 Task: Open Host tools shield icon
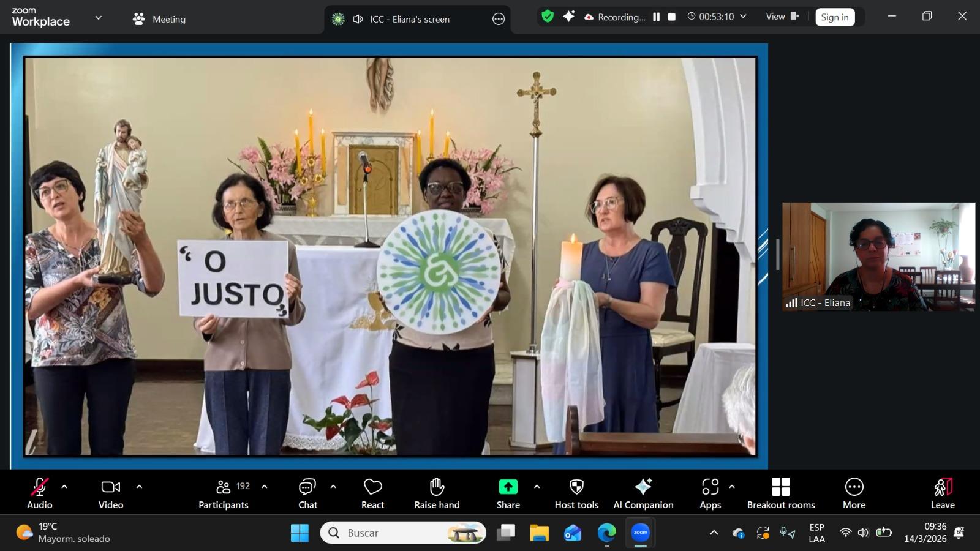(576, 487)
